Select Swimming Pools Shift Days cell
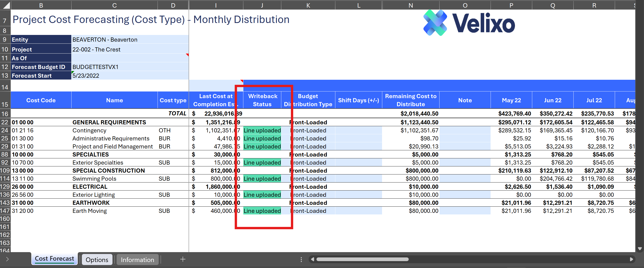This screenshot has width=644, height=268. (x=358, y=179)
